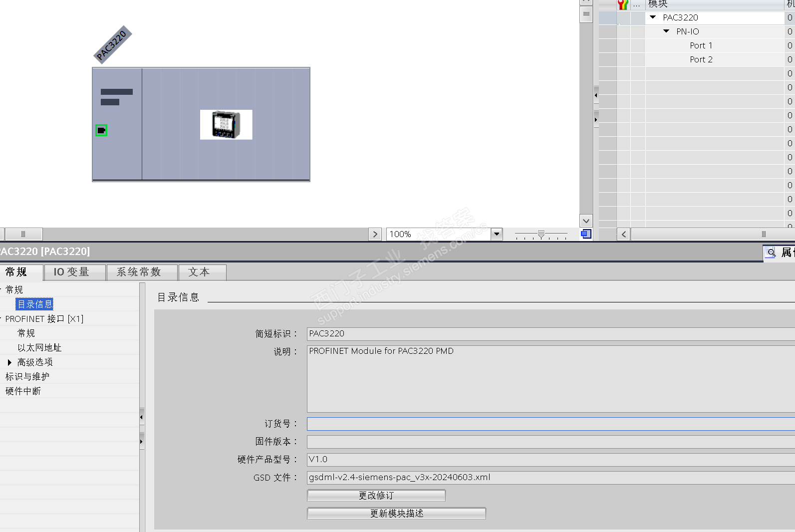Click the device view vertical scrollbar thumb
The height and width of the screenshot is (532, 795).
click(586, 14)
